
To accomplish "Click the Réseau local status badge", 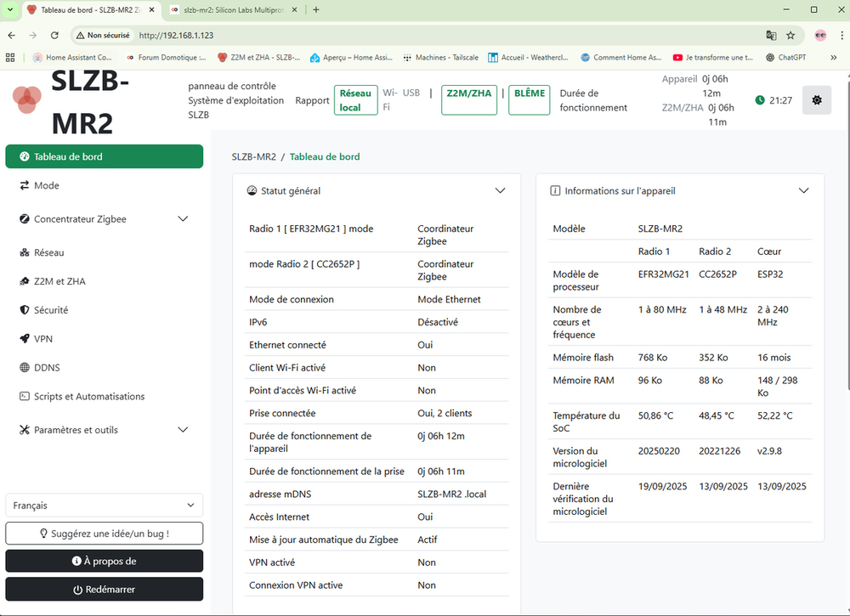I will pos(355,100).
